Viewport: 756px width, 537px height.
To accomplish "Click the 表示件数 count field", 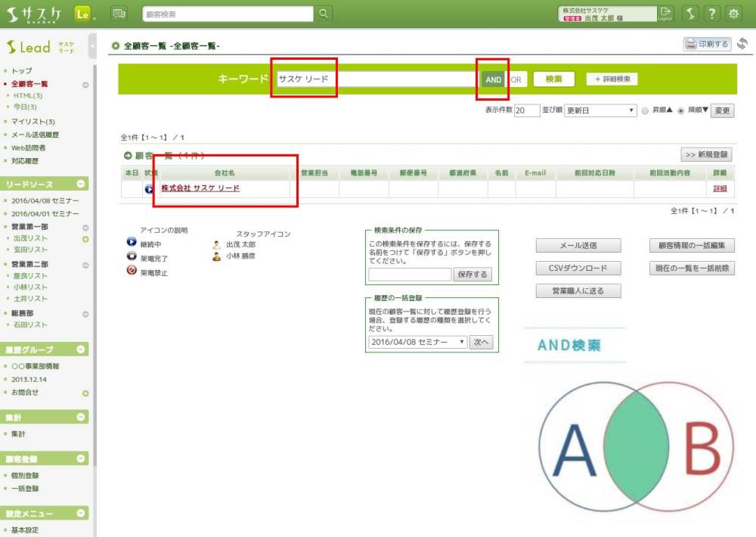I will click(x=526, y=110).
